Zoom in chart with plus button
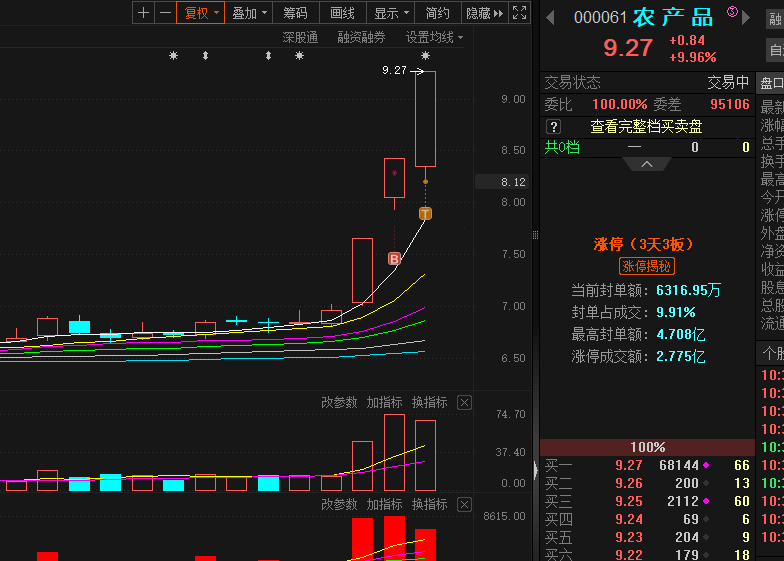 pos(144,12)
